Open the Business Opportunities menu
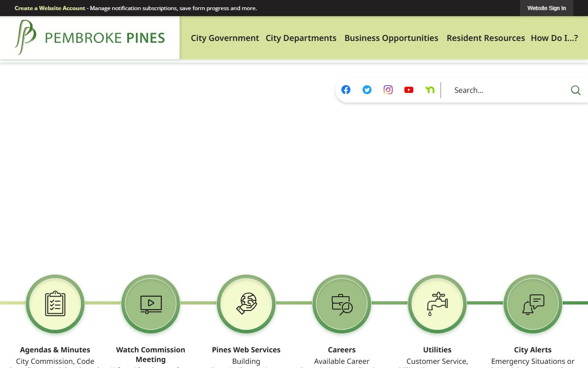 [391, 38]
